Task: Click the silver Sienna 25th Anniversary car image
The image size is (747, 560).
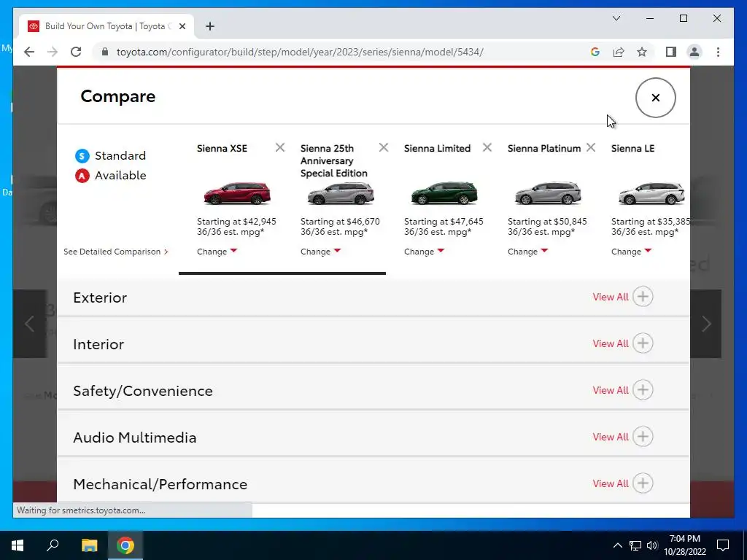Action: click(341, 192)
